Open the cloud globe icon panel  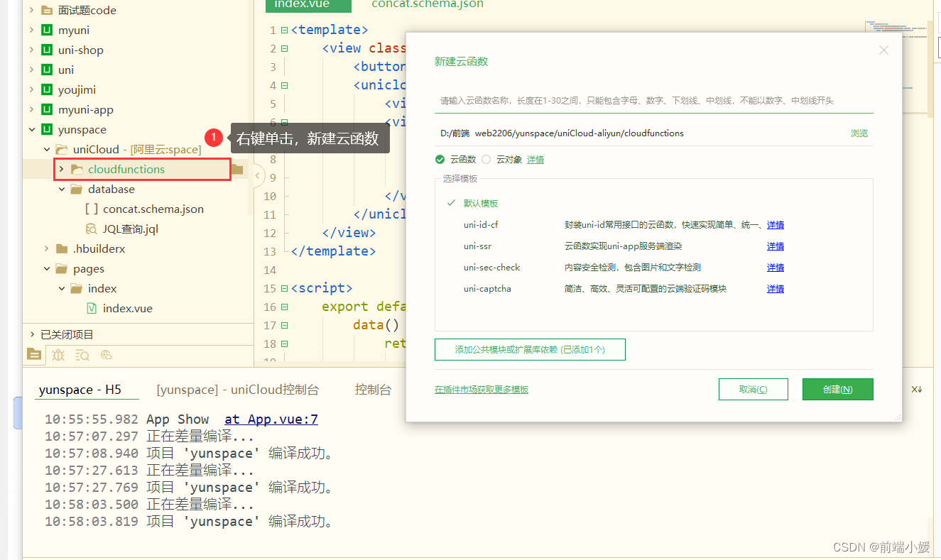[107, 354]
